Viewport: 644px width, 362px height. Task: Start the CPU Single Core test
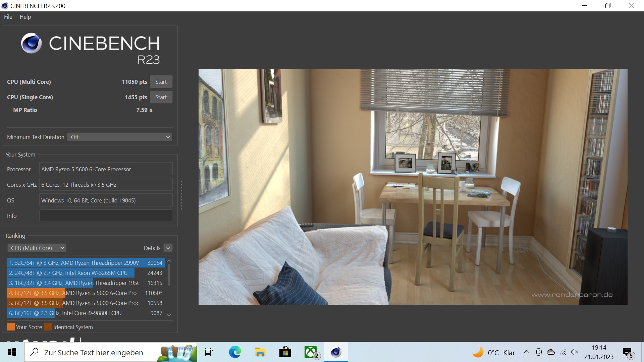pyautogui.click(x=161, y=97)
